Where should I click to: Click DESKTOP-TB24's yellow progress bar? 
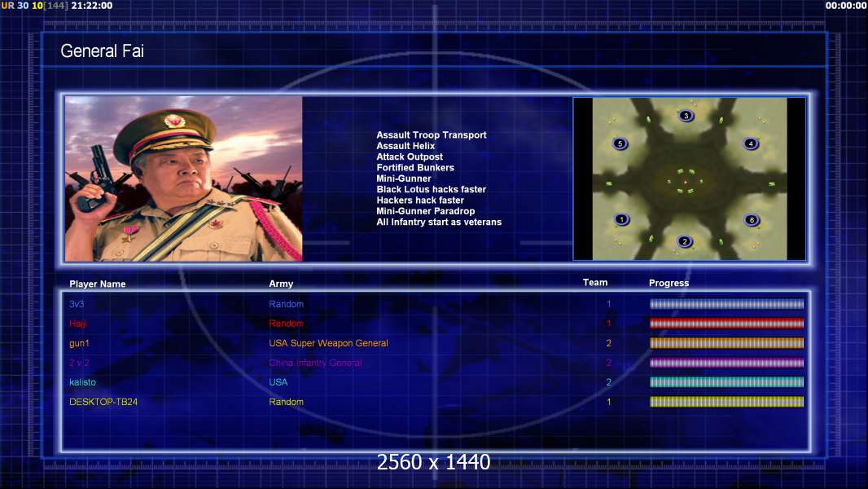pyautogui.click(x=726, y=402)
